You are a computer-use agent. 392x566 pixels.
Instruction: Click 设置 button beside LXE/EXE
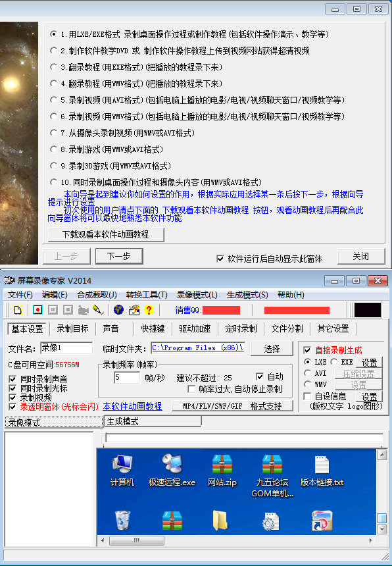click(x=369, y=362)
